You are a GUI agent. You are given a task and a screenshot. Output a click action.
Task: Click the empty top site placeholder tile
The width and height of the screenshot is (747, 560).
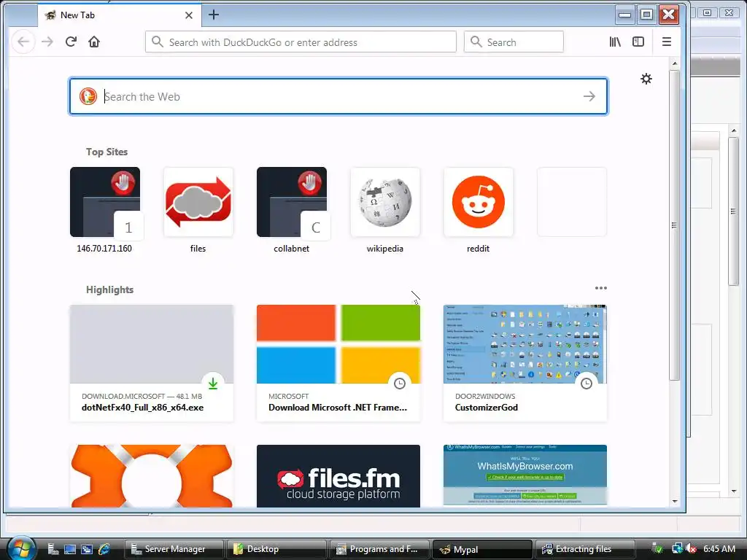(x=572, y=202)
